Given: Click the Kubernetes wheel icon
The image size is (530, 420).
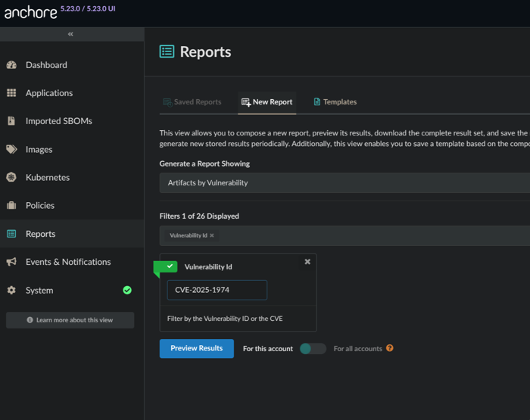Looking at the screenshot, I should click(11, 177).
